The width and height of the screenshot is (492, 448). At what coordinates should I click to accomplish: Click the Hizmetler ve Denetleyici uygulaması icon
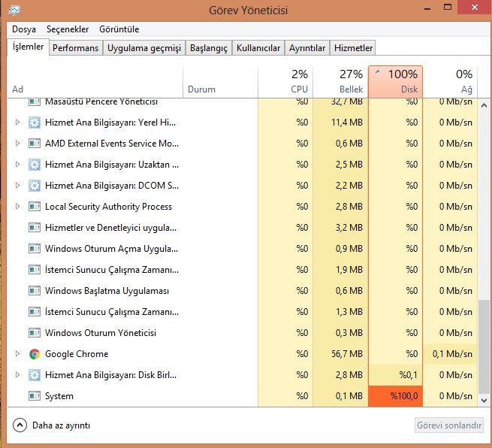(35, 228)
